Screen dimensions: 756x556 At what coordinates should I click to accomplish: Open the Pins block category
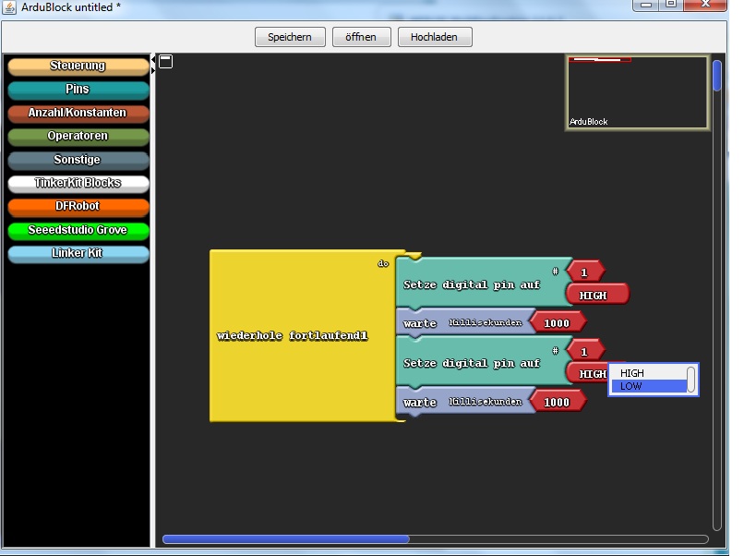(x=78, y=90)
